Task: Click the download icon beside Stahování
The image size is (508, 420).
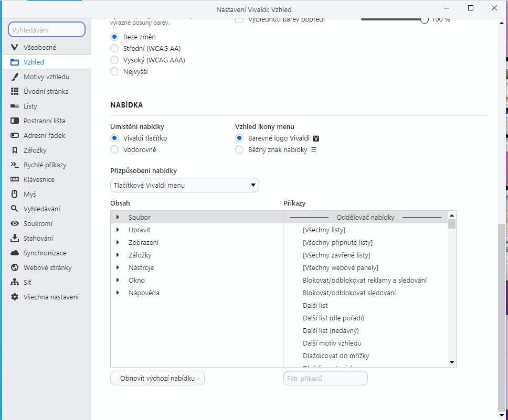Action: (15, 238)
